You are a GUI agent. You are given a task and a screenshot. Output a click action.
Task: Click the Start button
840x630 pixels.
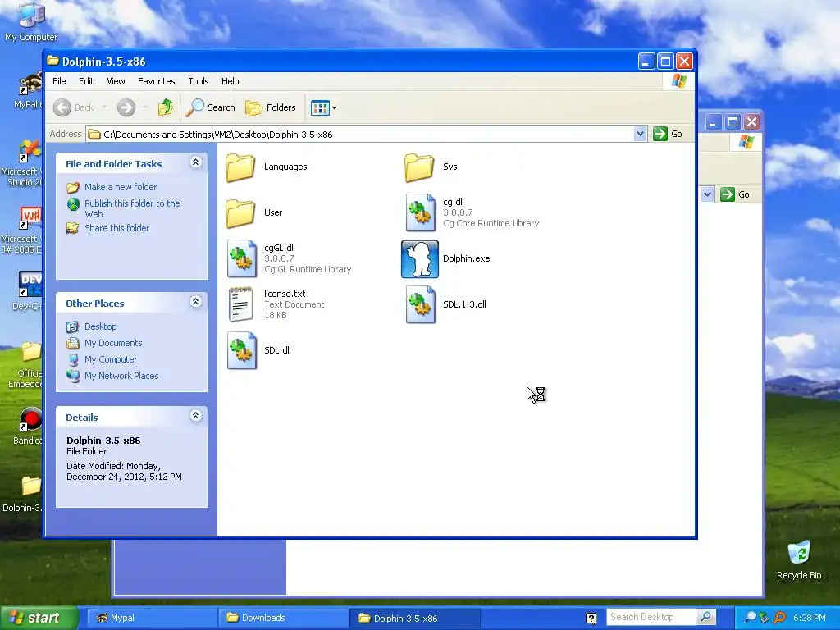tap(39, 618)
